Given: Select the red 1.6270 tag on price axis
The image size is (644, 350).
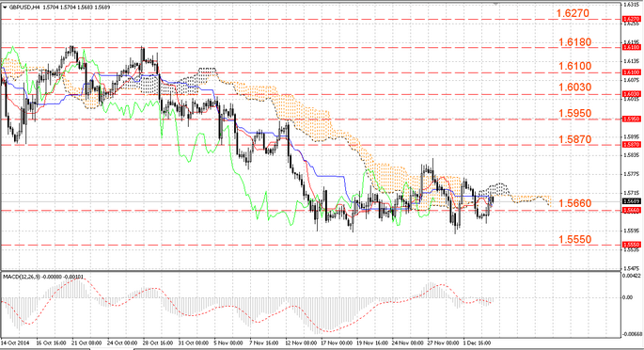Looking at the screenshot, I should [631, 20].
